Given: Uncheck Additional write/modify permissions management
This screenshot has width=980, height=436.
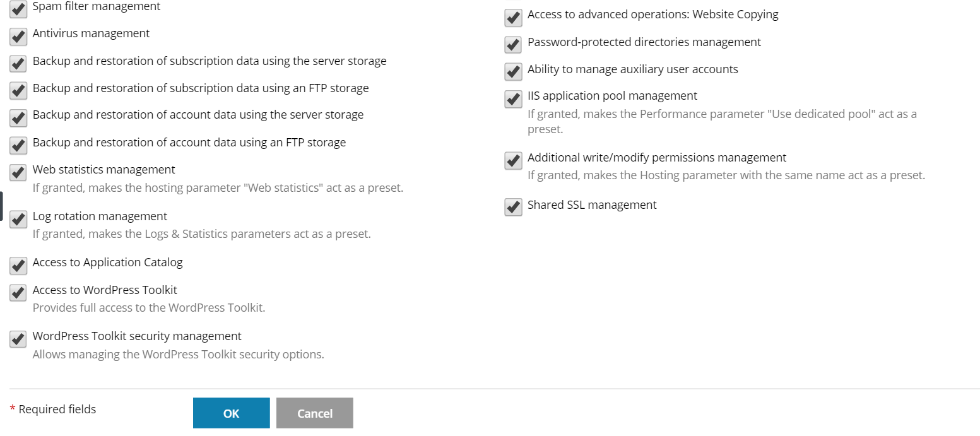Looking at the screenshot, I should click(513, 160).
